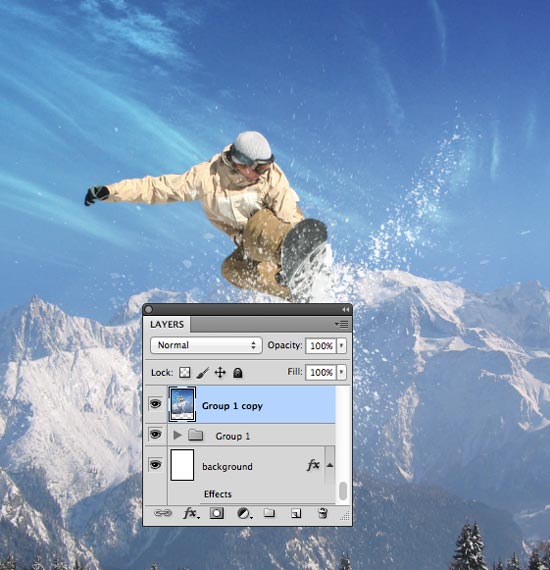This screenshot has width=550, height=570.
Task: Create a new group folder
Action: (269, 513)
